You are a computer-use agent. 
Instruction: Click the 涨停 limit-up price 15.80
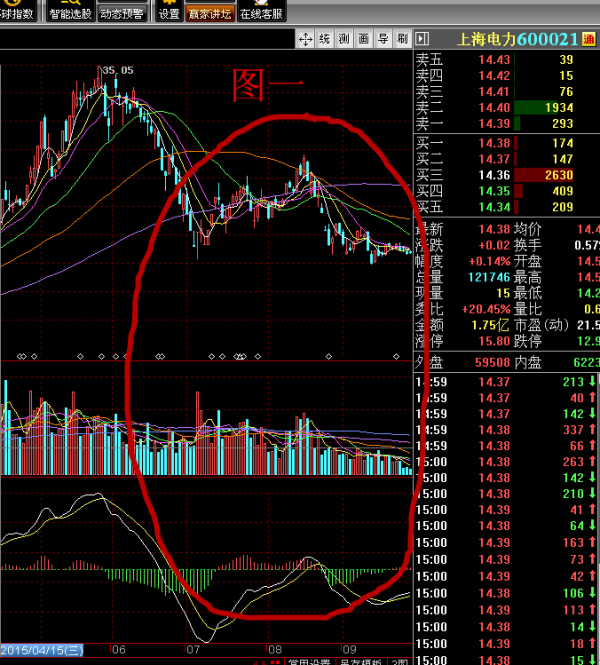[494, 341]
